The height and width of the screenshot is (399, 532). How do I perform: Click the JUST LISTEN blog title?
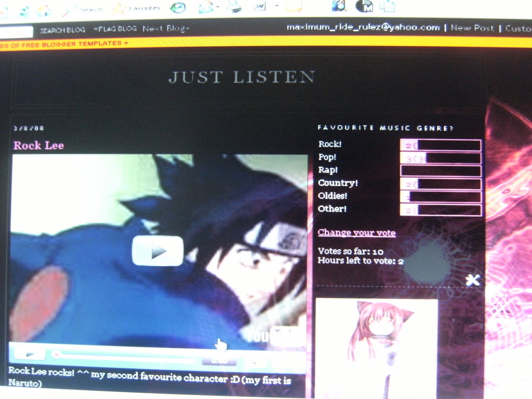point(242,77)
